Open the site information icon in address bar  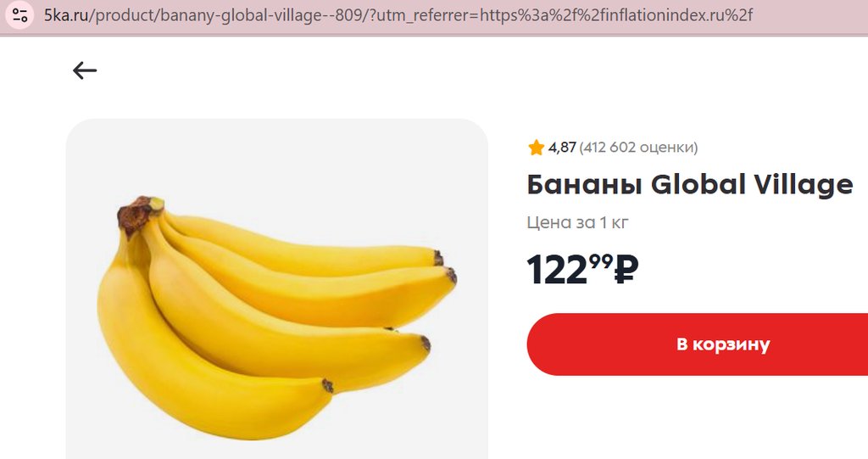[x=20, y=15]
